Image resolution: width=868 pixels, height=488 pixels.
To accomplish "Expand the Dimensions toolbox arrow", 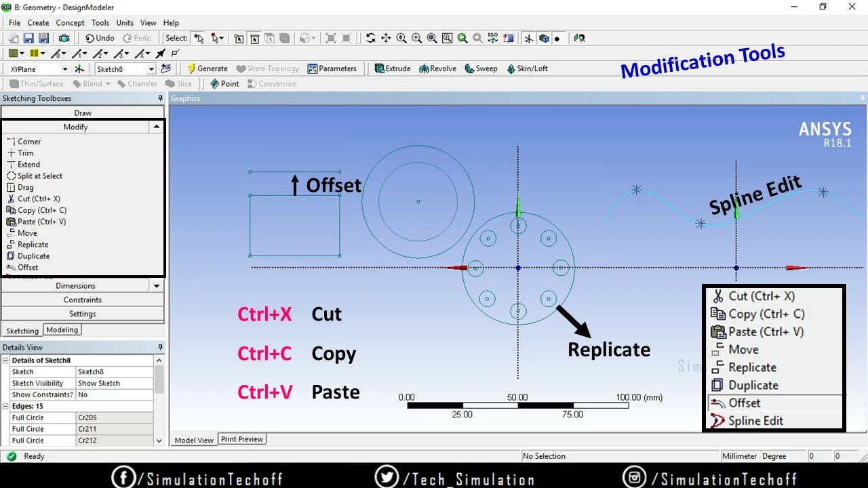I will point(157,286).
